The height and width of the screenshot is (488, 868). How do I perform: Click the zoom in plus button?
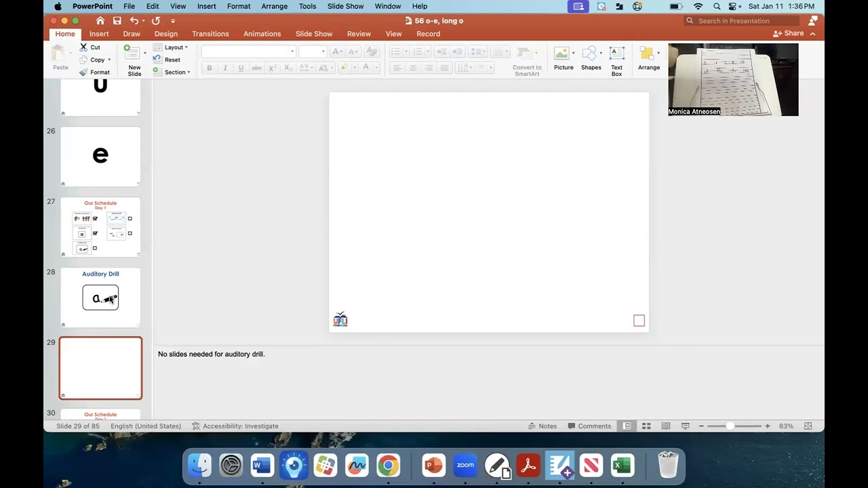pyautogui.click(x=767, y=426)
